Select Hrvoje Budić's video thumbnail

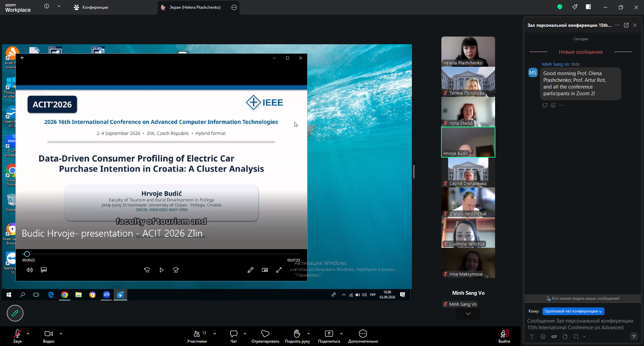[468, 142]
